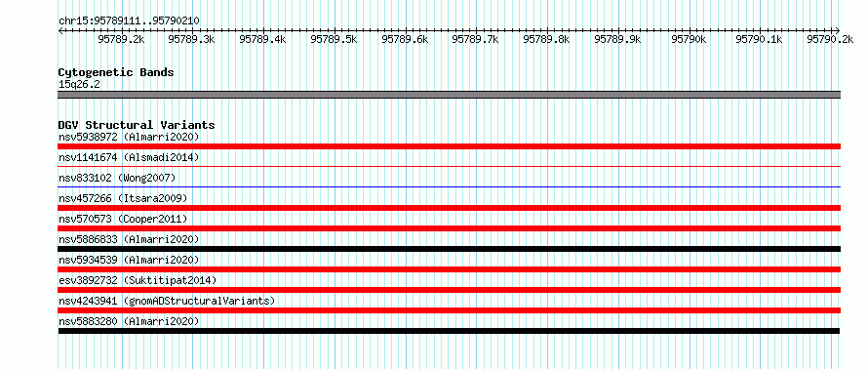
Task: Open variant label nsv5886833 (Almarri2020)
Action: 129,239
